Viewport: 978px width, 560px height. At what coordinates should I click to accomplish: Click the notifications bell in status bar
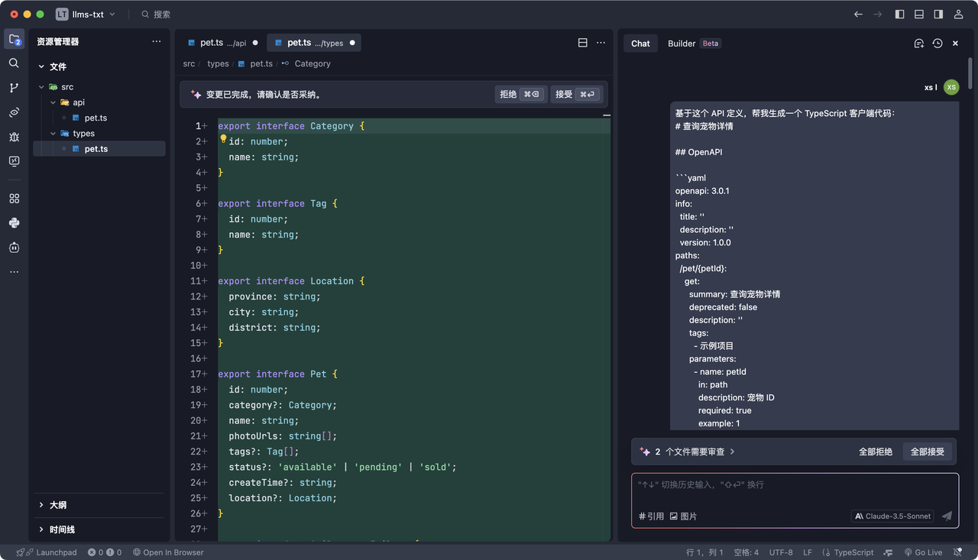click(958, 552)
